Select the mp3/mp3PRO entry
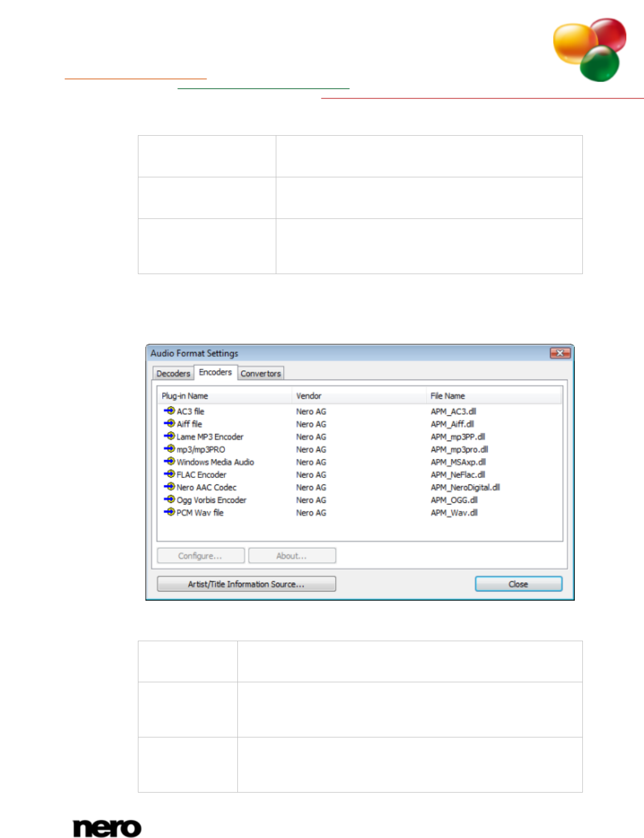The height and width of the screenshot is (838, 644). (201, 449)
